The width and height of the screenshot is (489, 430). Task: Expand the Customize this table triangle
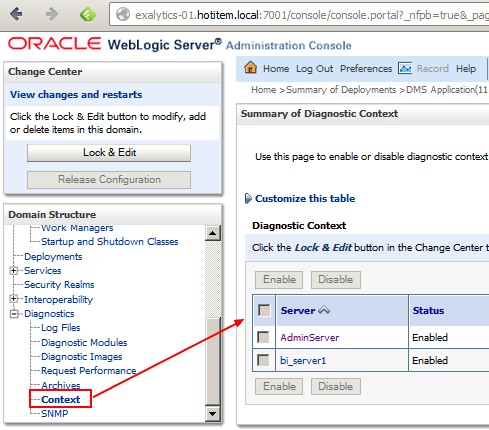click(248, 198)
